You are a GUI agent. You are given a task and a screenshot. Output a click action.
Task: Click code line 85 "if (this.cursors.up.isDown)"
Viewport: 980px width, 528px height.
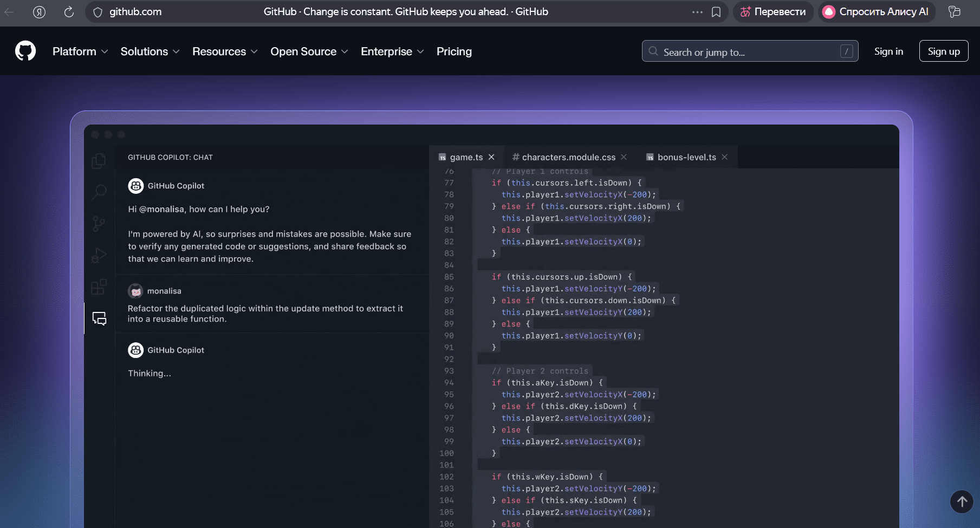click(x=562, y=277)
